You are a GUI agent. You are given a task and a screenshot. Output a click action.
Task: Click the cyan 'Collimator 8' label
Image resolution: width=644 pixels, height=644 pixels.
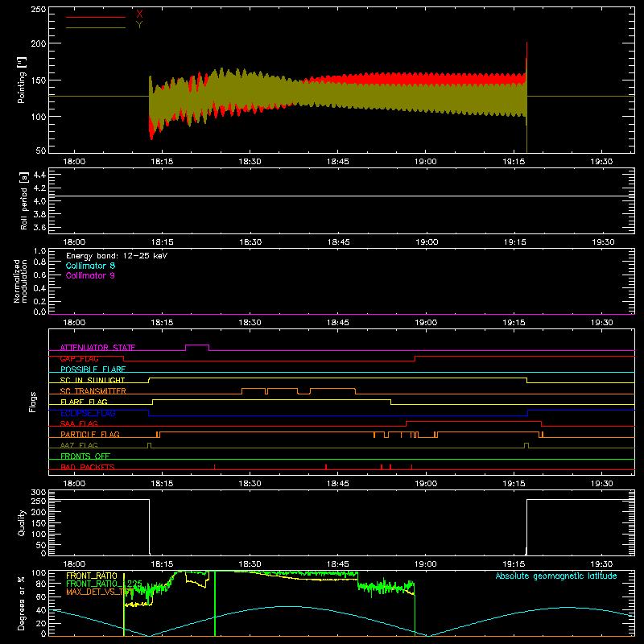[90, 266]
